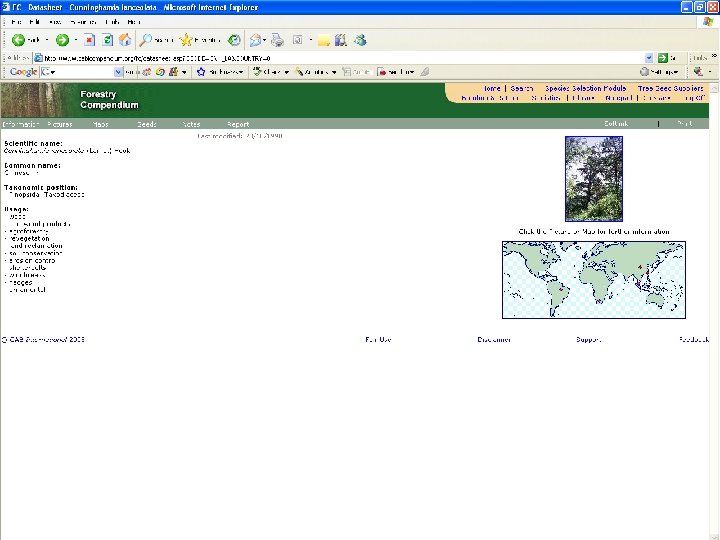The height and width of the screenshot is (540, 720).
Task: Open the CAB International 2005 copyright link
Action: pyautogui.click(x=43, y=339)
